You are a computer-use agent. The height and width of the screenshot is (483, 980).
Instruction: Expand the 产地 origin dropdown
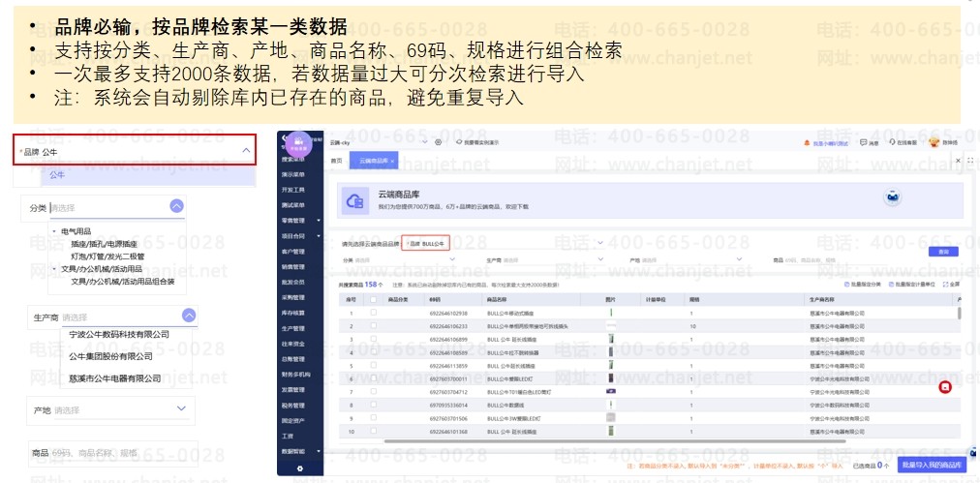pyautogui.click(x=181, y=409)
